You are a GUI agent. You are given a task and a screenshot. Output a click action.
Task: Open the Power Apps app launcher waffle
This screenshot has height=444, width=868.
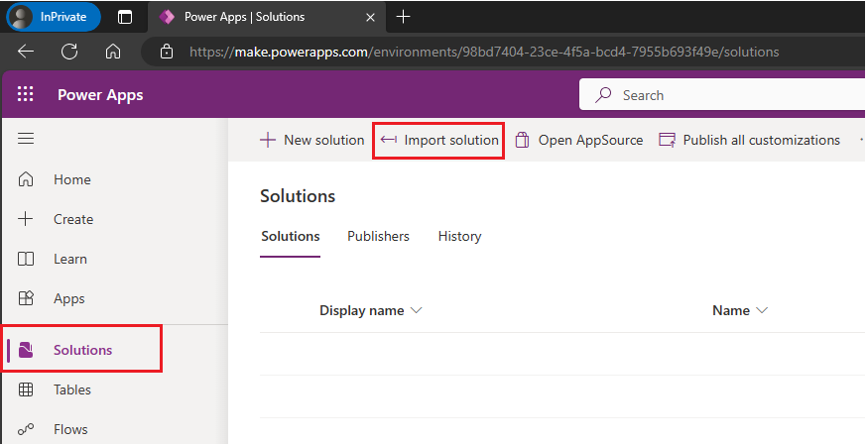26,95
